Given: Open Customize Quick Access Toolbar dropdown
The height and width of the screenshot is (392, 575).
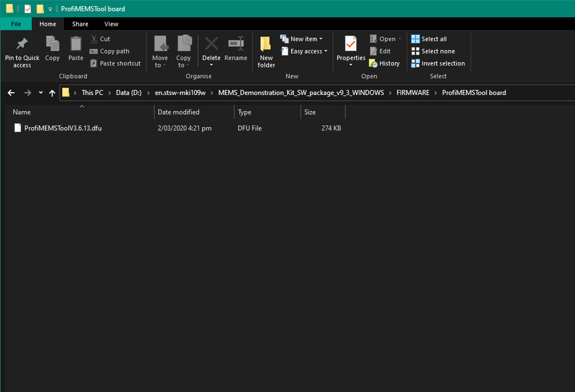Looking at the screenshot, I should coord(50,9).
